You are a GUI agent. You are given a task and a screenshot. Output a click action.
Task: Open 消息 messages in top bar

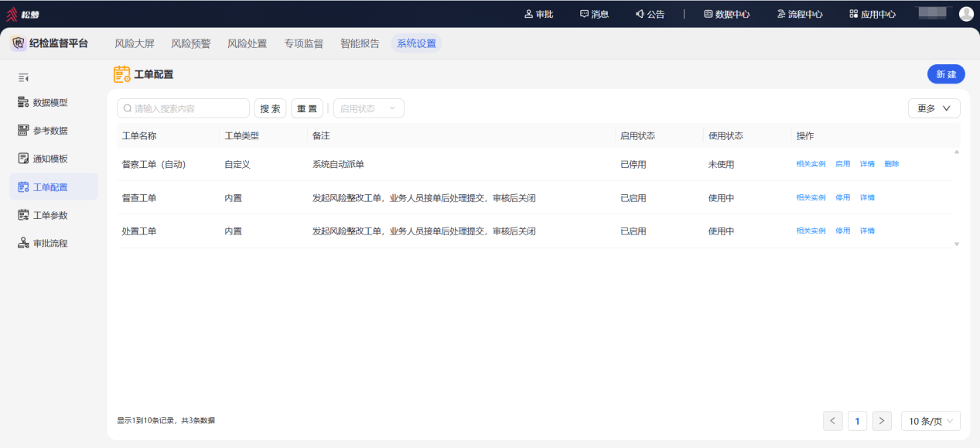(x=594, y=14)
